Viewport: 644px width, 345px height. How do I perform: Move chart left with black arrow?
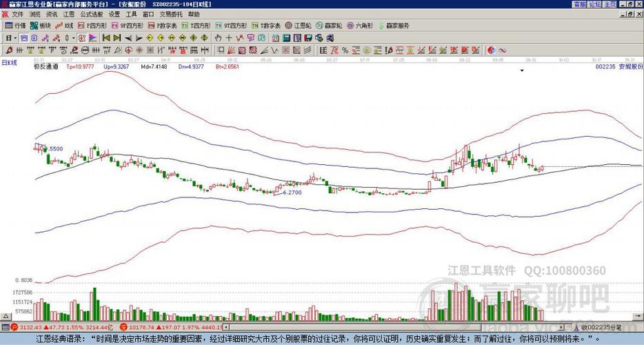tap(128, 39)
